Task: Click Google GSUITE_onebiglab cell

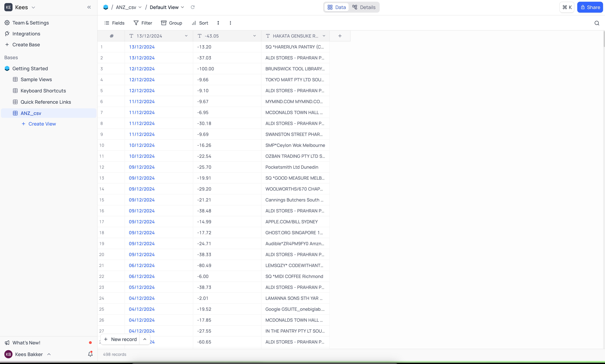Action: (295, 309)
